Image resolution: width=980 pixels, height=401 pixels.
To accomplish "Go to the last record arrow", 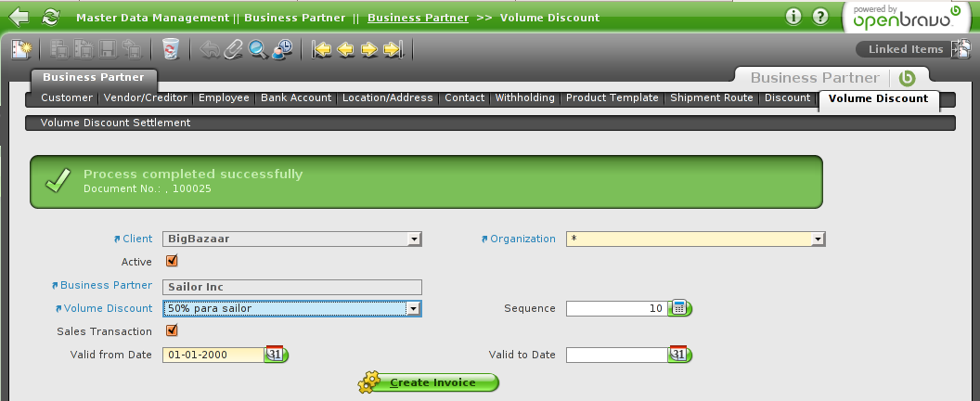I will (x=393, y=49).
